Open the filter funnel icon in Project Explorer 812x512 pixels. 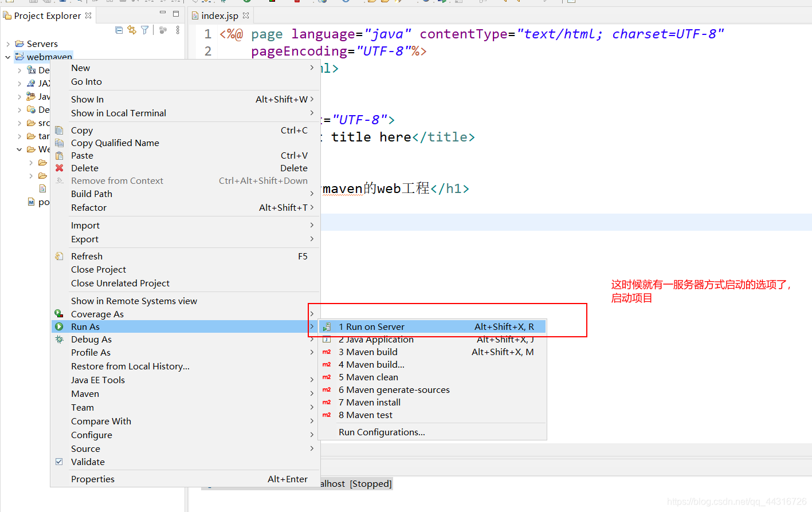[145, 30]
